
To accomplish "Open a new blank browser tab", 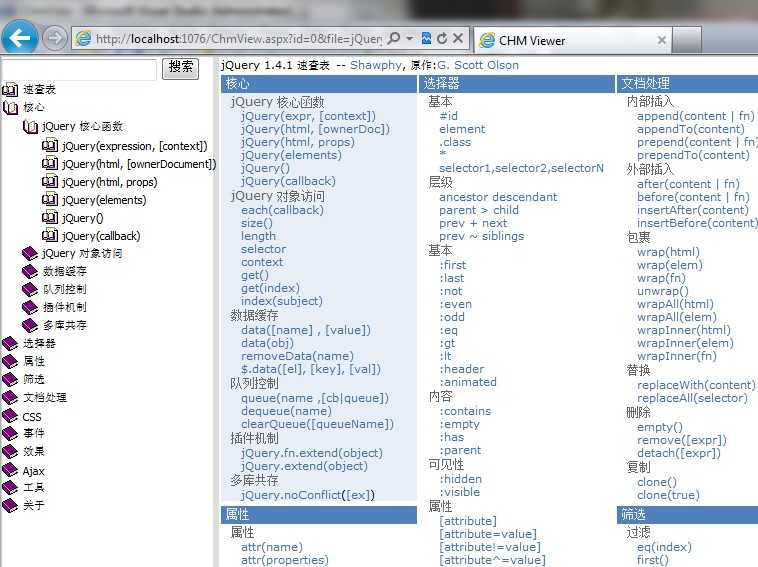I will pyautogui.click(x=687, y=40).
